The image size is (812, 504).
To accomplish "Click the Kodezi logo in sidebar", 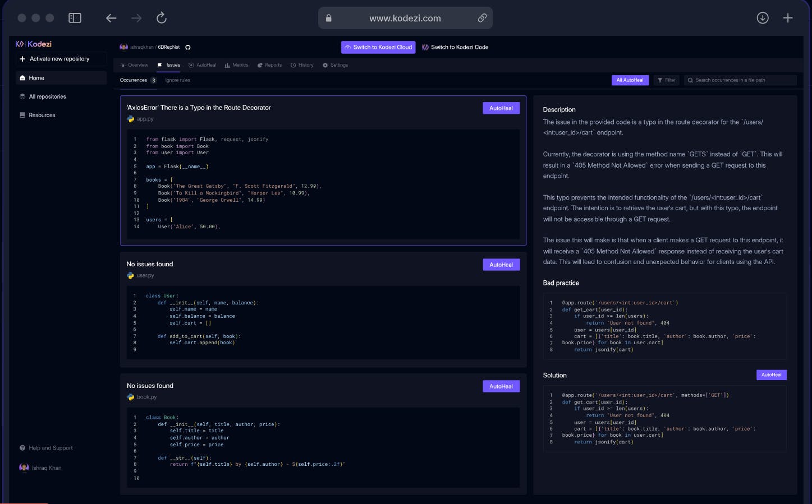I will coord(34,44).
